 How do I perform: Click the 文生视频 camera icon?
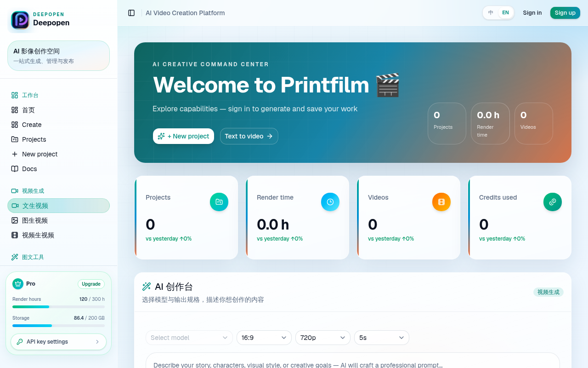pyautogui.click(x=15, y=206)
